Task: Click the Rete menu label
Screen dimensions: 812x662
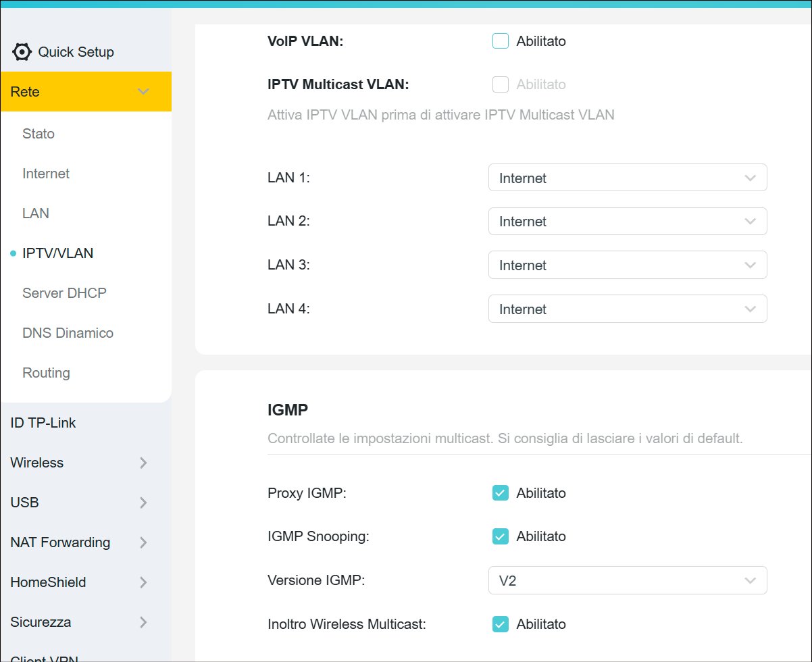Action: (25, 92)
